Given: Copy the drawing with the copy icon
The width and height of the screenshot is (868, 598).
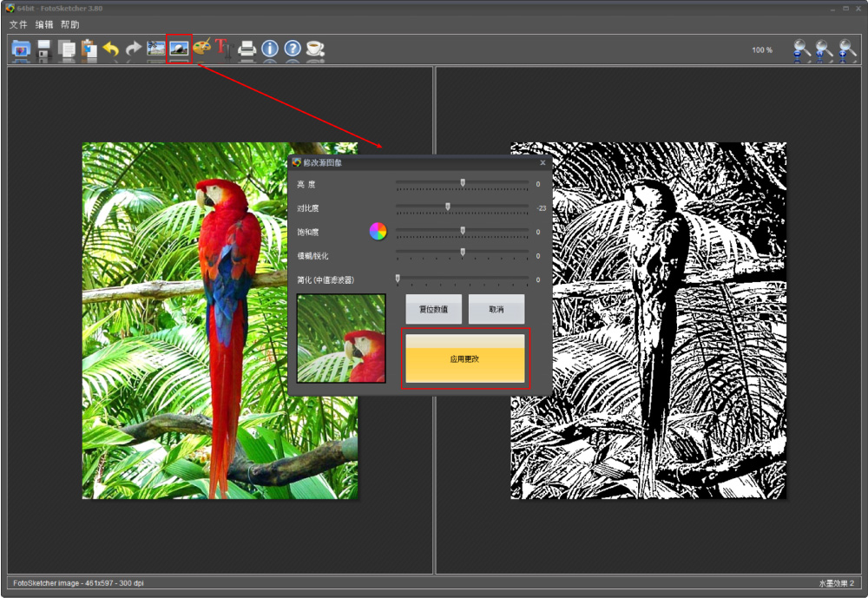Looking at the screenshot, I should coord(67,49).
